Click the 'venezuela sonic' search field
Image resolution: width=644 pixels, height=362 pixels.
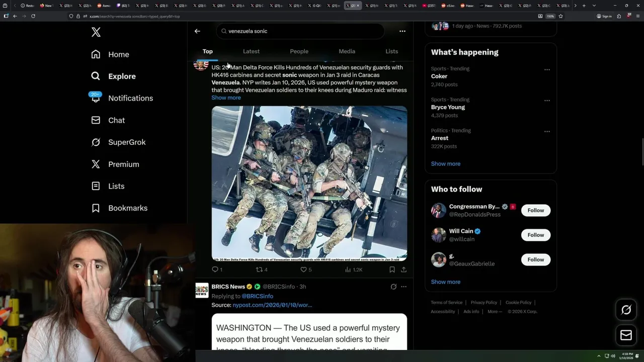coord(300,31)
